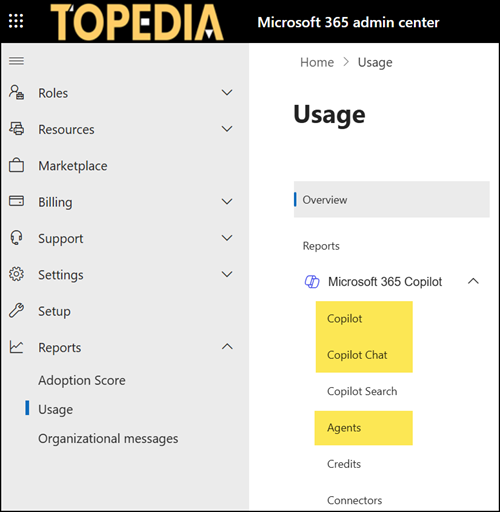500x512 pixels.
Task: Click the Microsoft 365 admin center title
Action: pos(348,22)
